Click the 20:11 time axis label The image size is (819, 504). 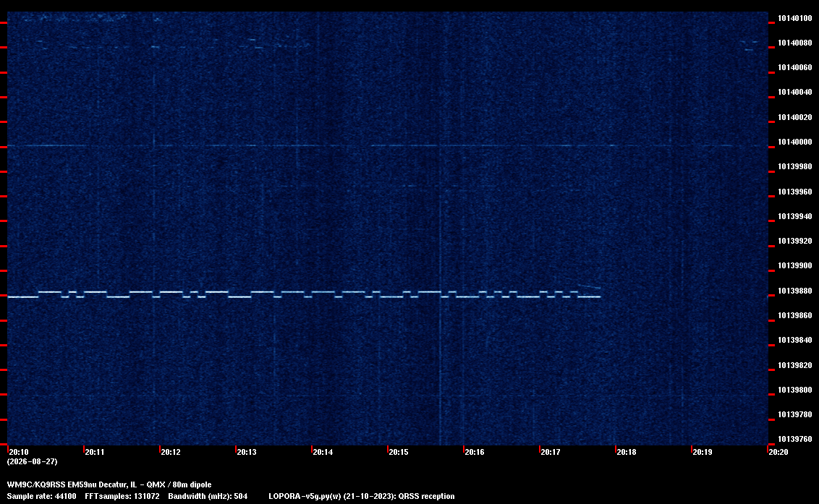pos(95,452)
